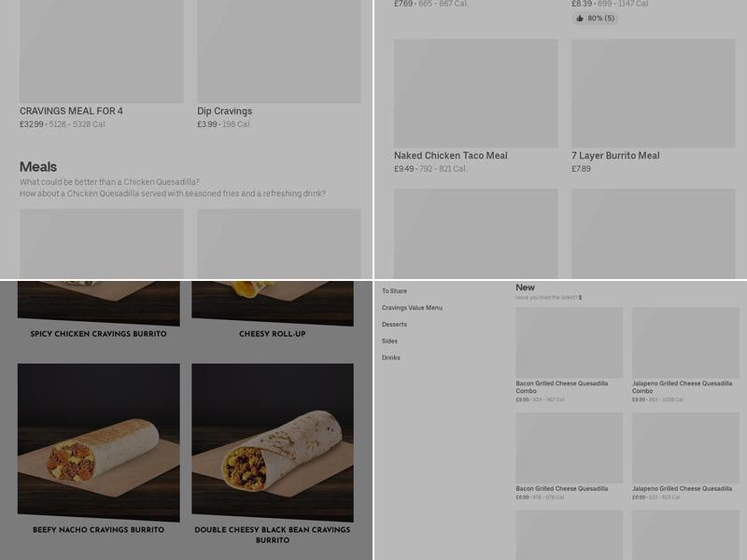
Task: Go to the To Share category
Action: (394, 291)
